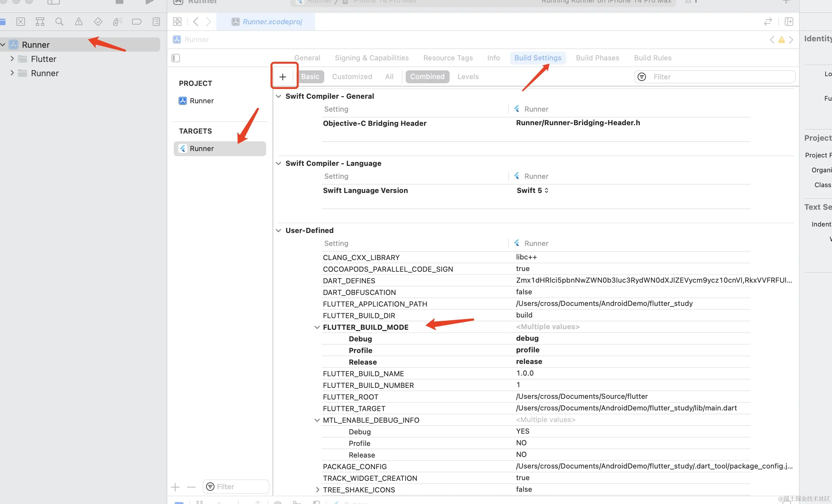
Task: Go back with the left chevron arrow
Action: (195, 22)
